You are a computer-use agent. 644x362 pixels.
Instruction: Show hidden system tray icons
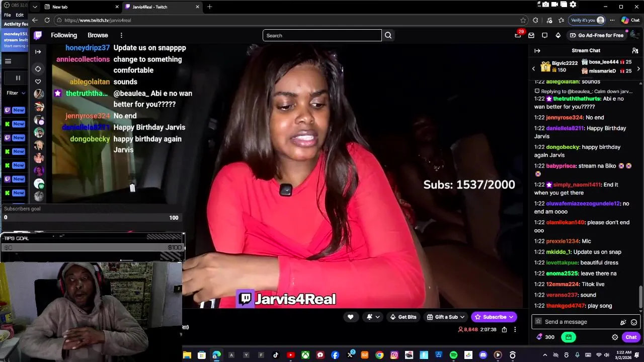[x=545, y=355]
